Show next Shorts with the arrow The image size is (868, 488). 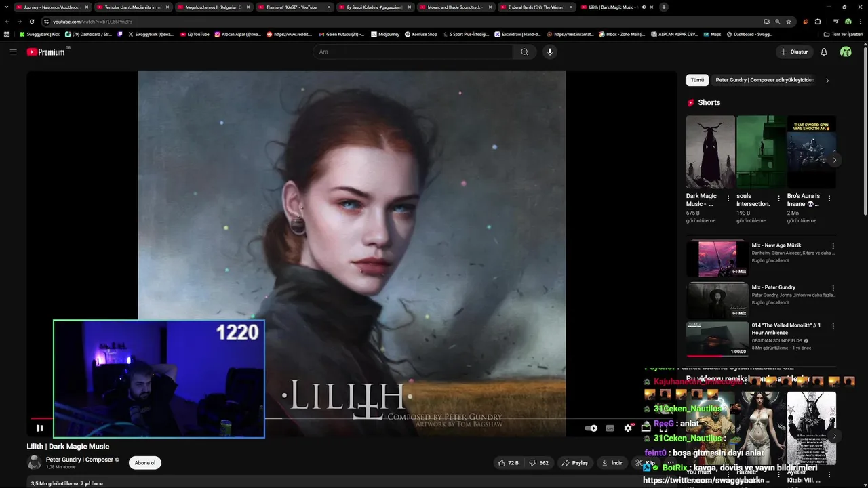tap(835, 160)
